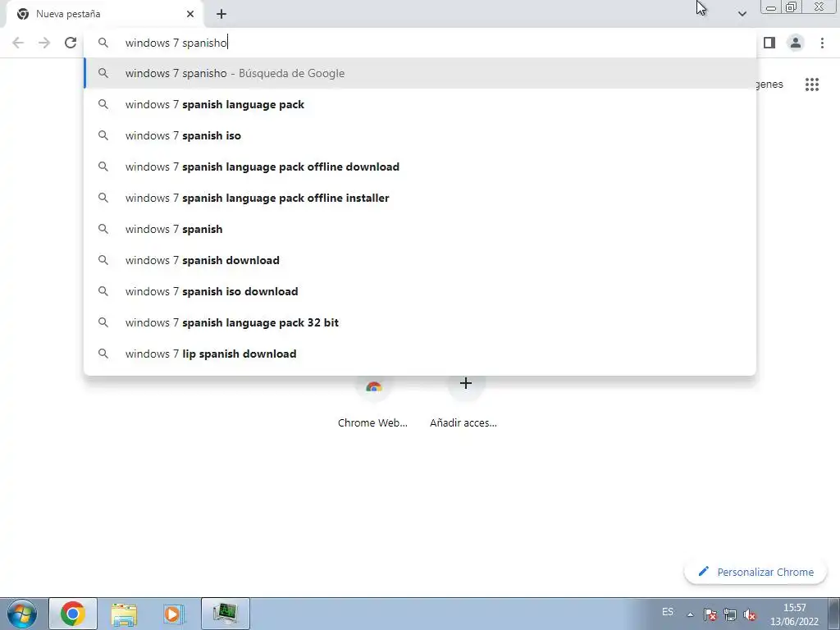Screen dimensions: 840x630
Task: Choose 'spanish language pack offline download' suggestion
Action: pyautogui.click(x=420, y=167)
